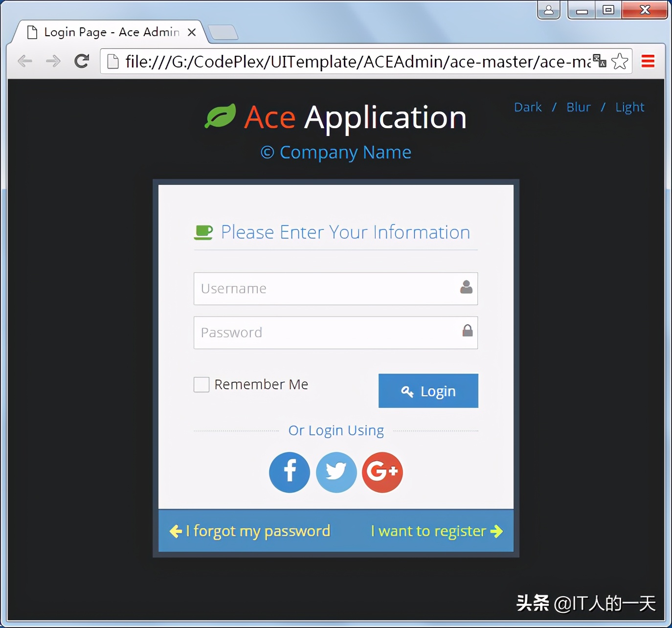
Task: Open I forgot my password link
Action: click(250, 531)
